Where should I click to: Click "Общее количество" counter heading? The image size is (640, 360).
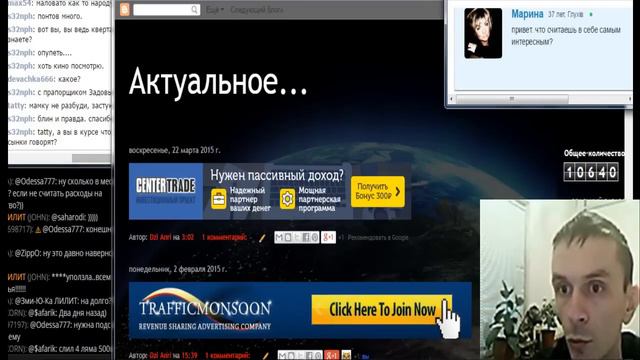pos(594,153)
